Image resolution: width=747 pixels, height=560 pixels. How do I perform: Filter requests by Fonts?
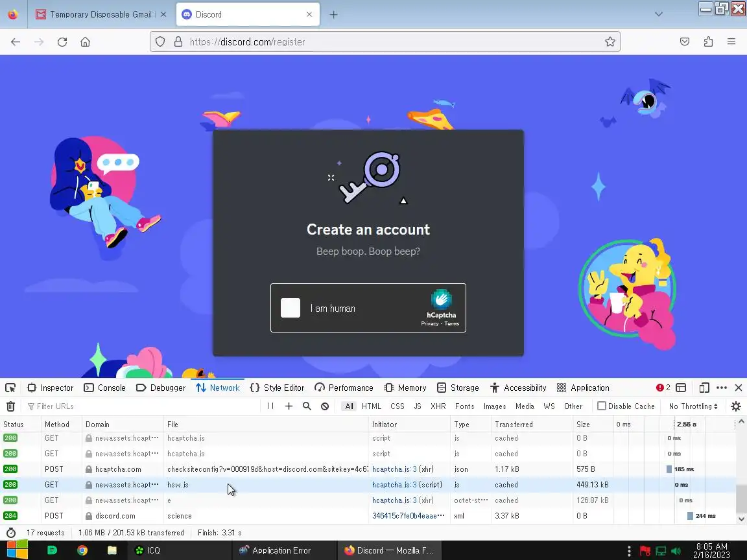(464, 406)
